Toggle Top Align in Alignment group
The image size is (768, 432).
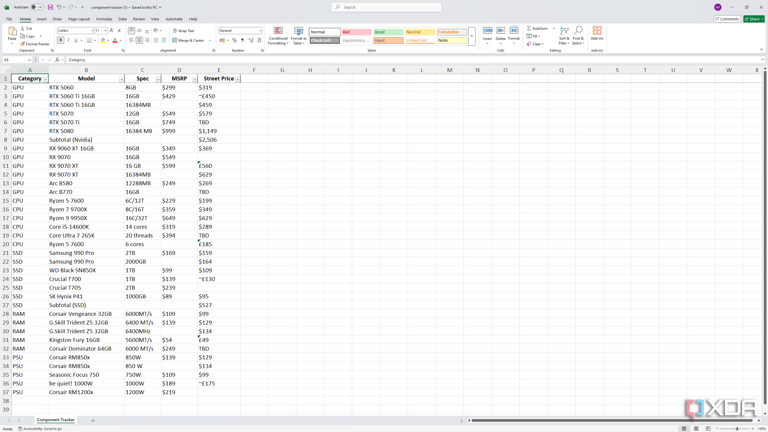click(x=131, y=30)
